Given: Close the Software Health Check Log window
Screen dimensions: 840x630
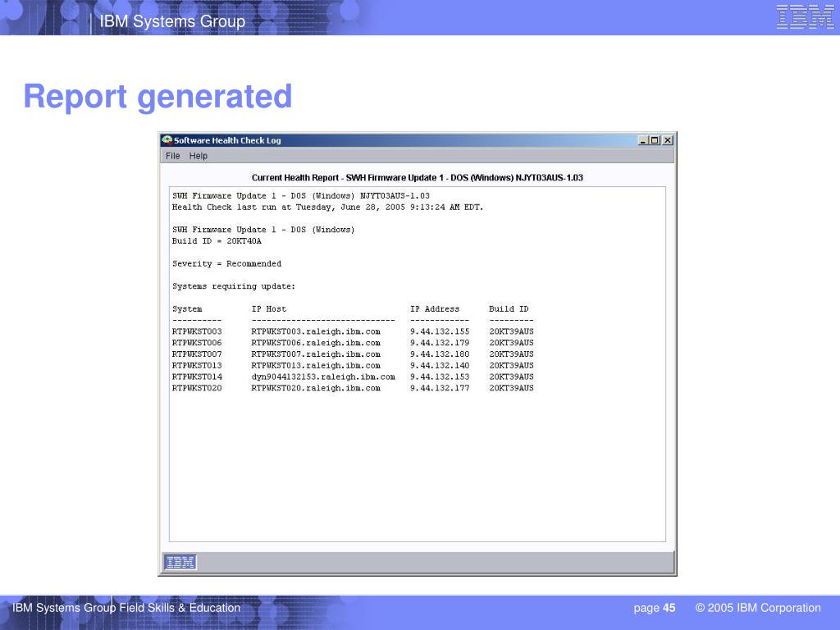Looking at the screenshot, I should [x=668, y=140].
